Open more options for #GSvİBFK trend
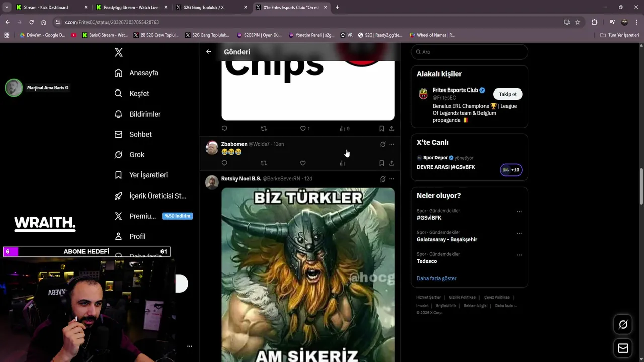Image resolution: width=644 pixels, height=362 pixels. click(519, 212)
